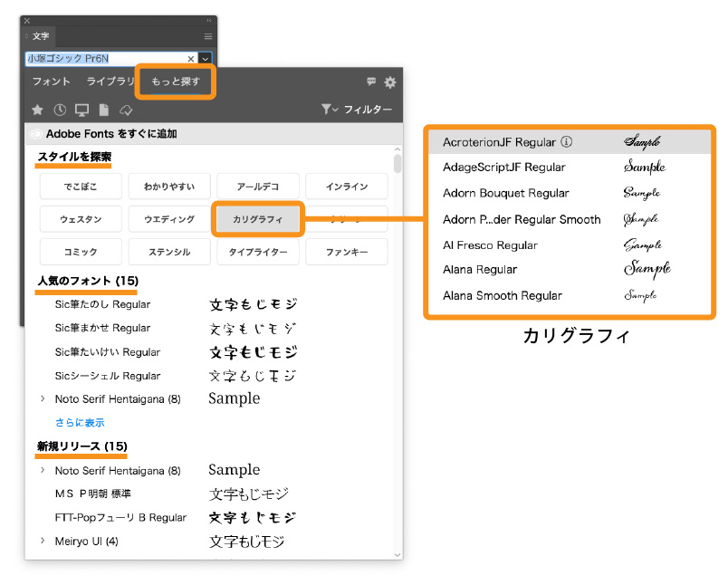The image size is (728, 585).
Task: Show fonts installed on computer monitor icon
Action: [x=82, y=110]
